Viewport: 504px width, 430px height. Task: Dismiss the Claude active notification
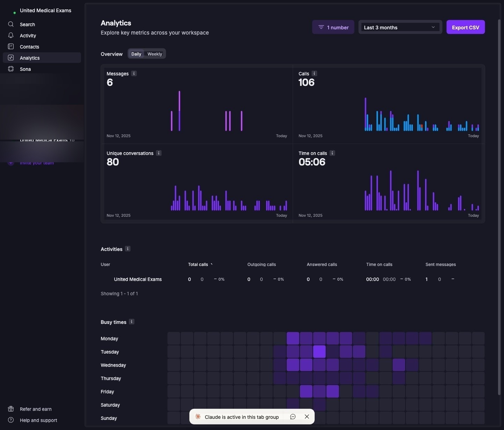point(307,416)
